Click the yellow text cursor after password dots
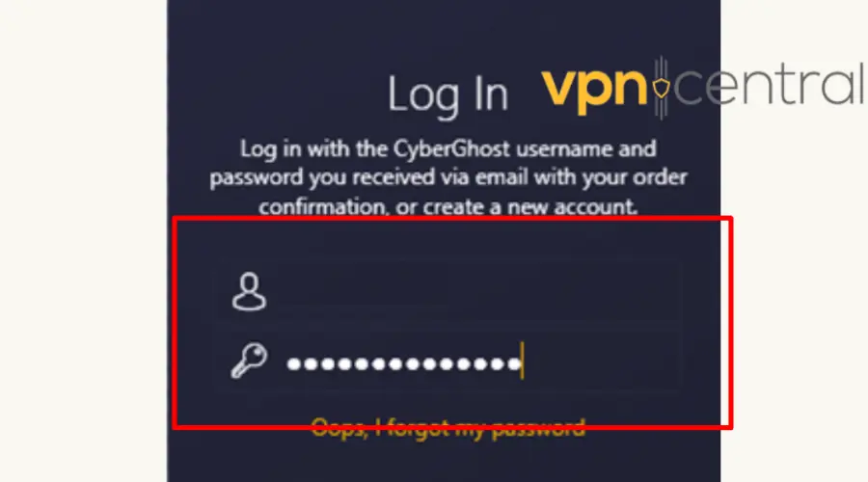The image size is (868, 482). click(522, 361)
